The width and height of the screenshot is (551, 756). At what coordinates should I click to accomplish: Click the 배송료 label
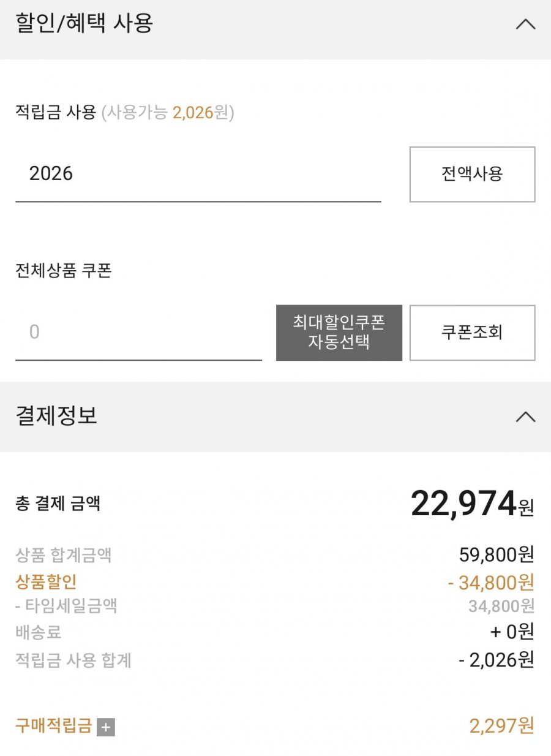click(38, 632)
